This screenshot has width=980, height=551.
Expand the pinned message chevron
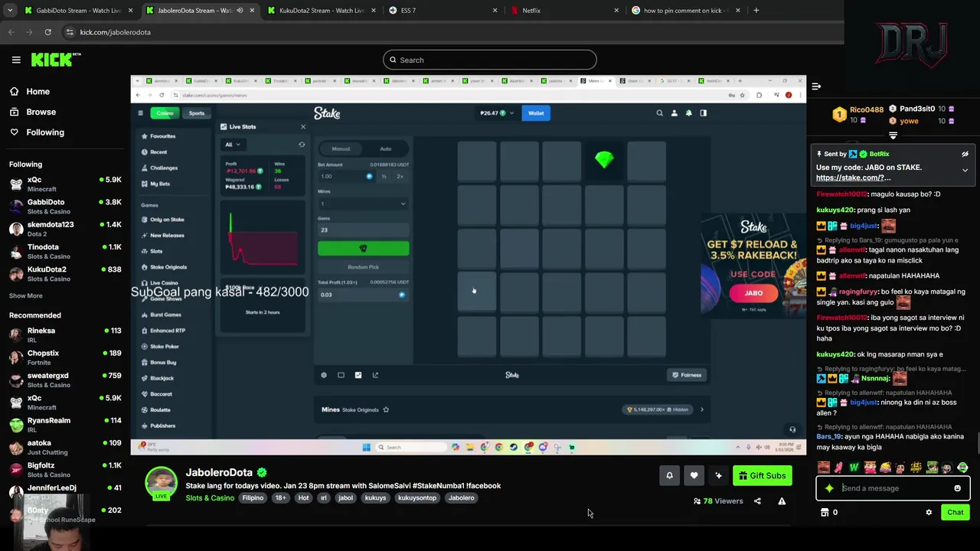pos(965,170)
